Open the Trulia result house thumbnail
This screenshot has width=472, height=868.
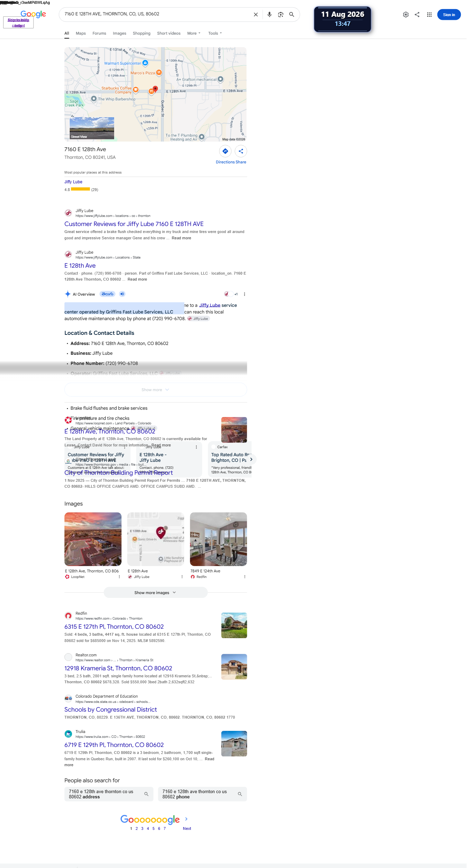[x=234, y=744]
